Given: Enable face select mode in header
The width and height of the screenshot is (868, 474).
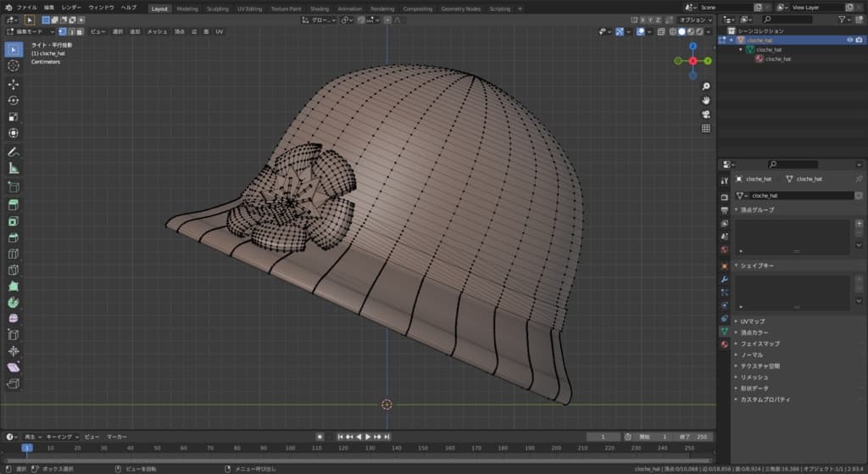Looking at the screenshot, I should 81,31.
